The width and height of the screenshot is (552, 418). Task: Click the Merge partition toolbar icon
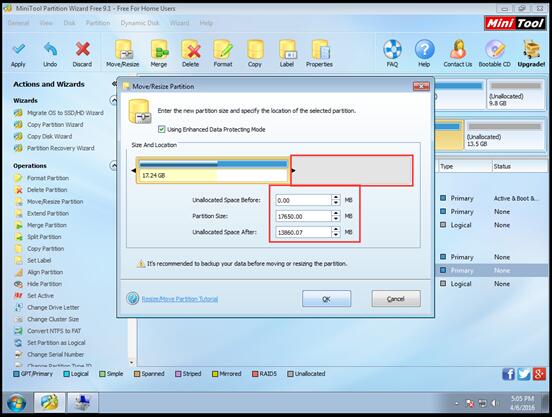tap(159, 49)
